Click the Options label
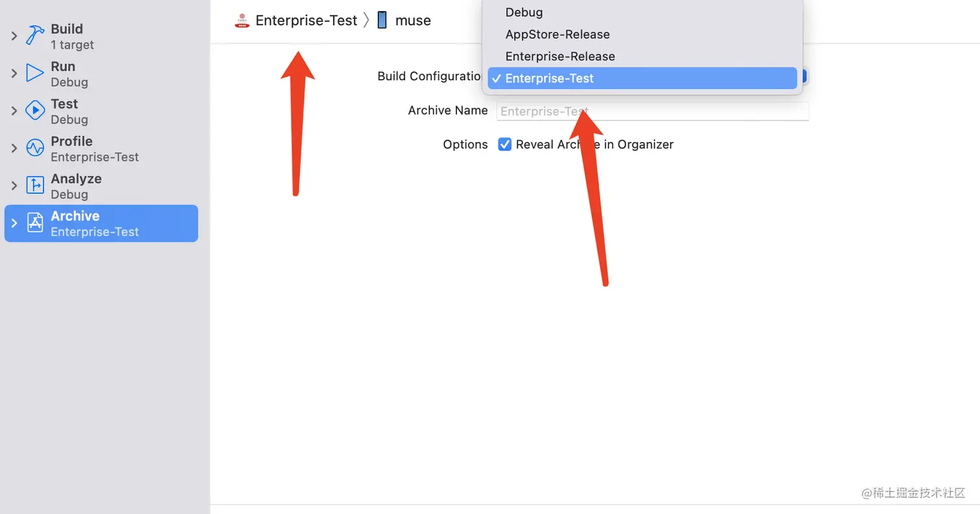The height and width of the screenshot is (514, 980). click(465, 145)
